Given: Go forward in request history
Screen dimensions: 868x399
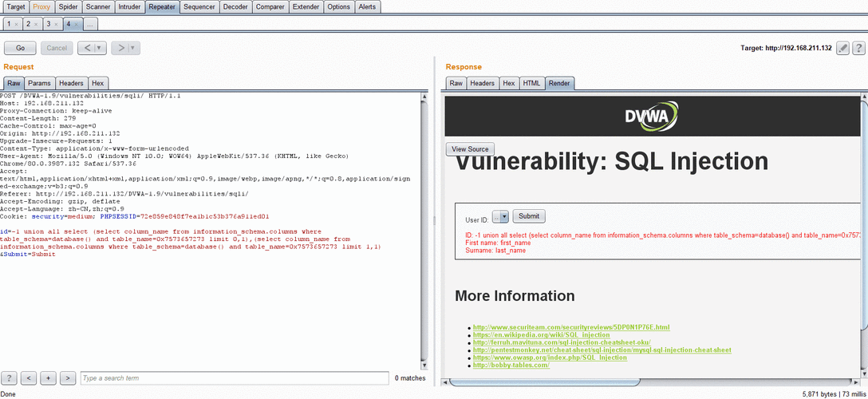Looking at the screenshot, I should click(x=121, y=48).
